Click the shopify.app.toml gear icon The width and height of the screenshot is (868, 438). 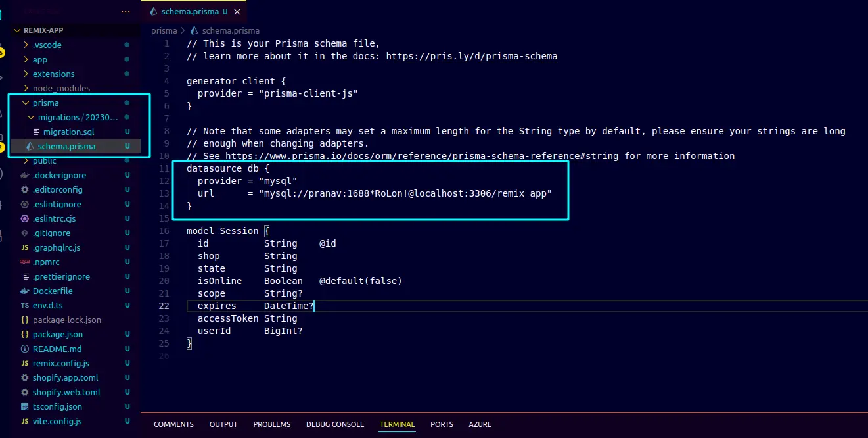[25, 377]
